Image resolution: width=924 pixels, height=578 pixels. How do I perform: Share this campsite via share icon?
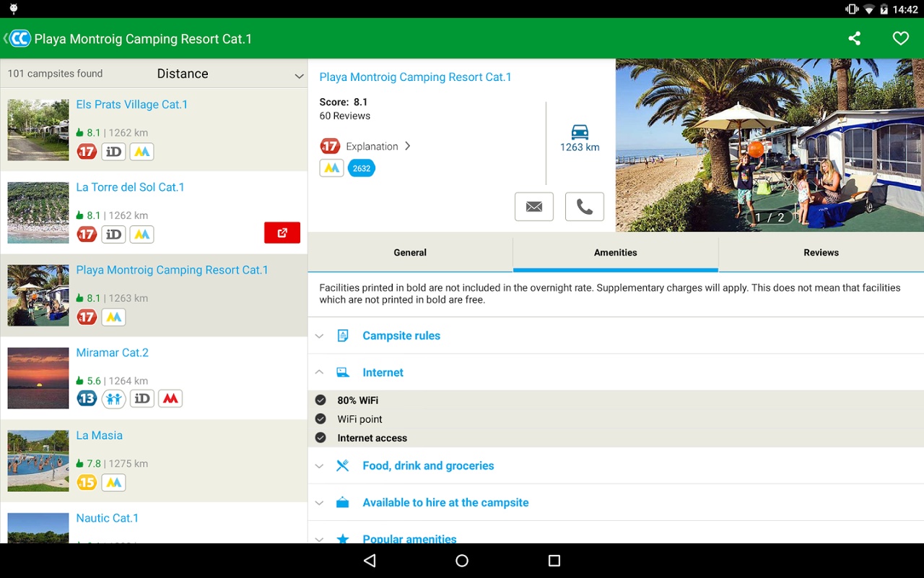tap(855, 38)
